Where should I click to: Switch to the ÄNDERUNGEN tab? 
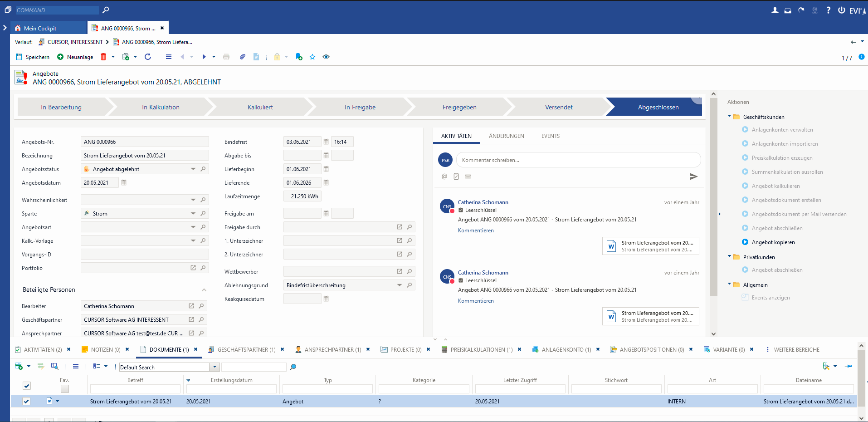point(506,136)
